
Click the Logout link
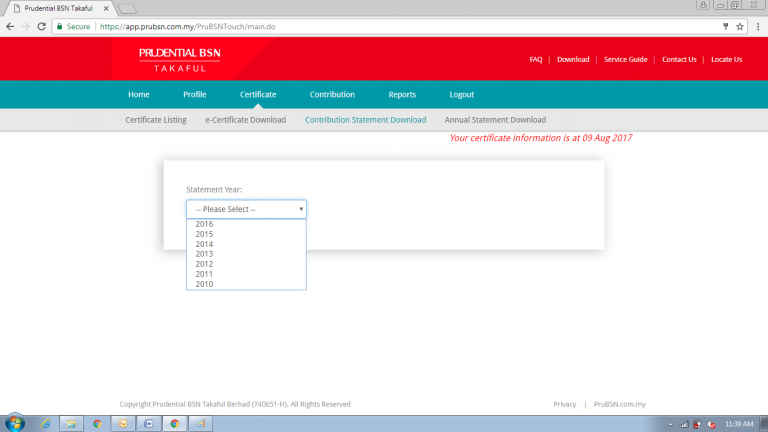462,94
